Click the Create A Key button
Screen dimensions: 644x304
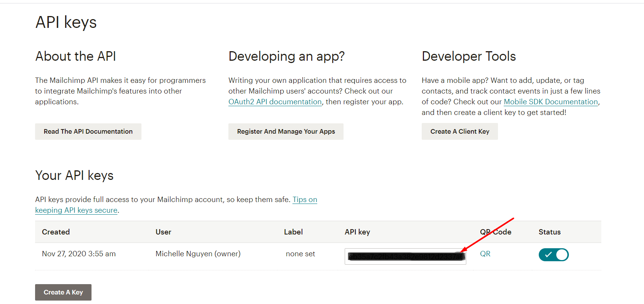click(63, 292)
